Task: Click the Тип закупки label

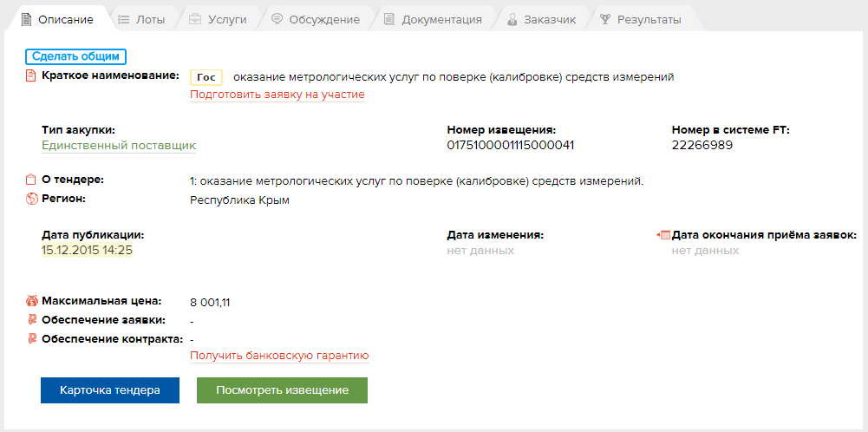Action: point(79,130)
